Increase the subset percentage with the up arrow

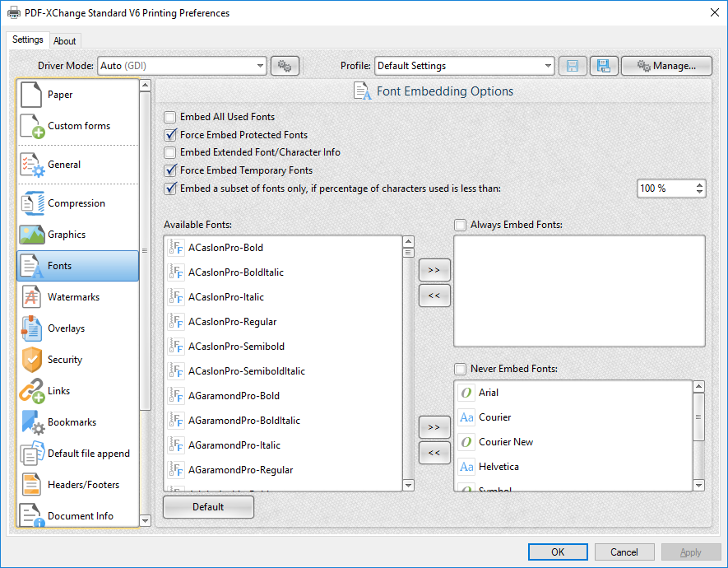click(x=699, y=185)
